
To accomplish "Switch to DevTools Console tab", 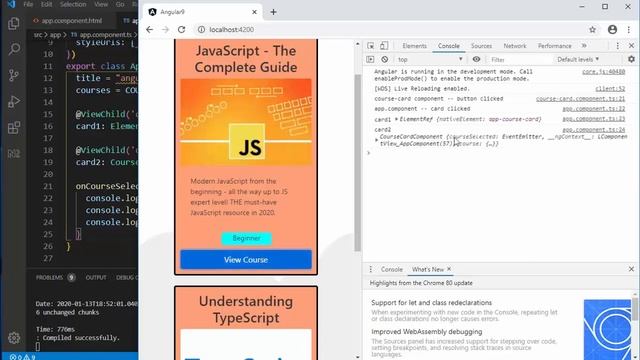I will point(449,46).
